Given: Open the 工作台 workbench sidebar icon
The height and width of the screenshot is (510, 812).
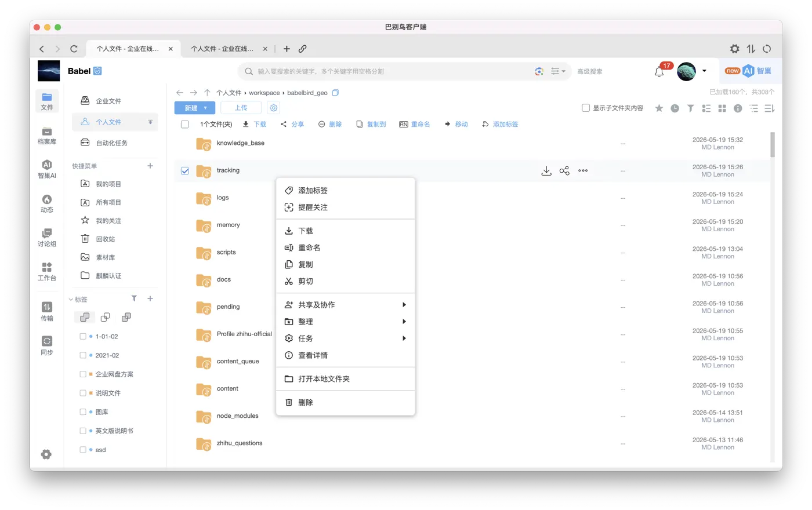Looking at the screenshot, I should (x=47, y=272).
